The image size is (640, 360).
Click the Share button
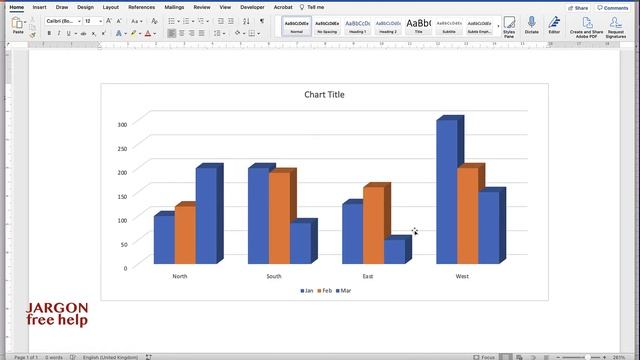click(578, 8)
